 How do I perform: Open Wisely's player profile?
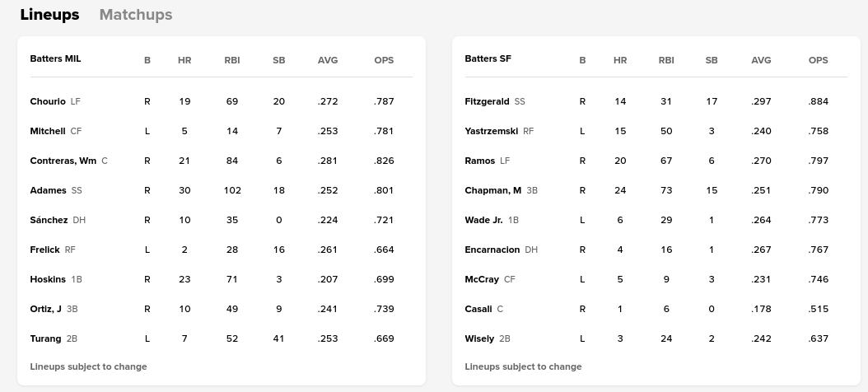tap(479, 338)
